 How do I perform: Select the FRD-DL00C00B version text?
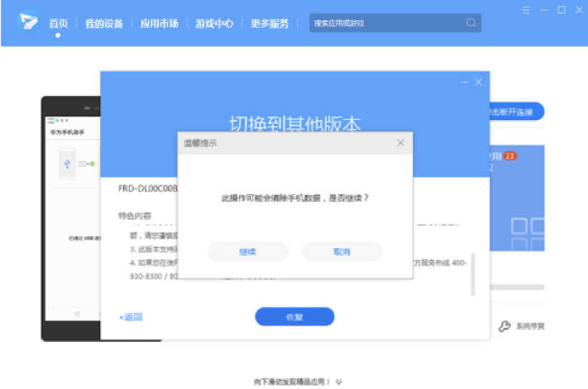[148, 189]
